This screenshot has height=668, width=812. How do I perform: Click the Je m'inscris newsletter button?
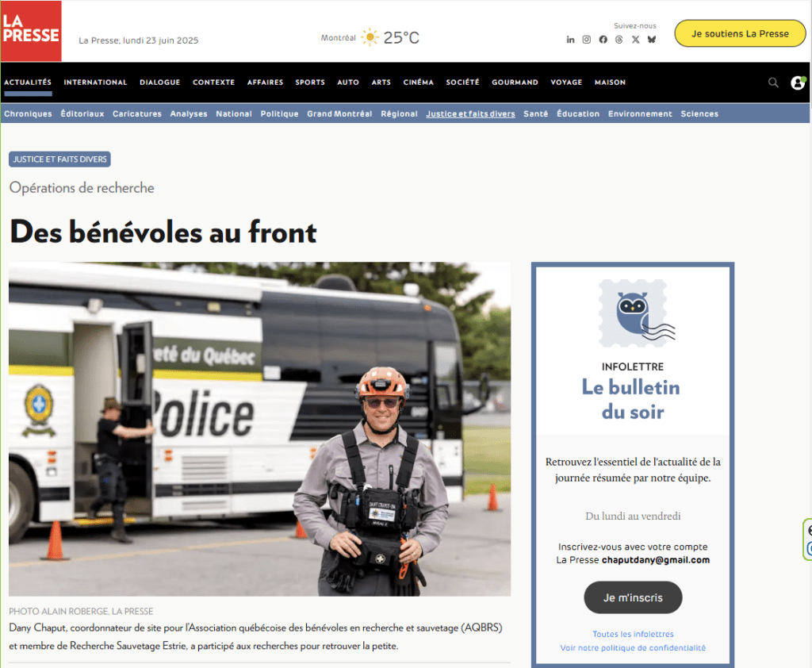[633, 597]
